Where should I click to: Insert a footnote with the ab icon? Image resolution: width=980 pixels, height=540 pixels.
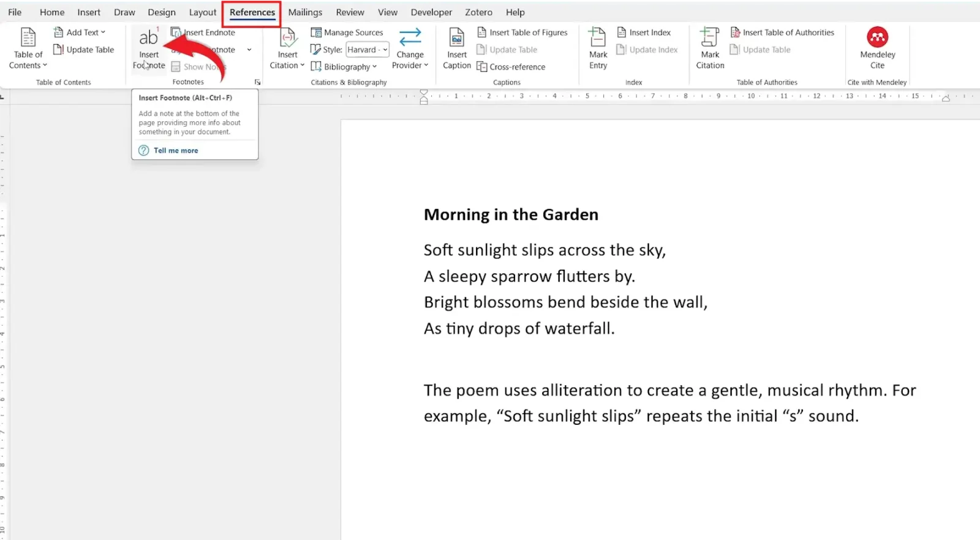click(149, 48)
